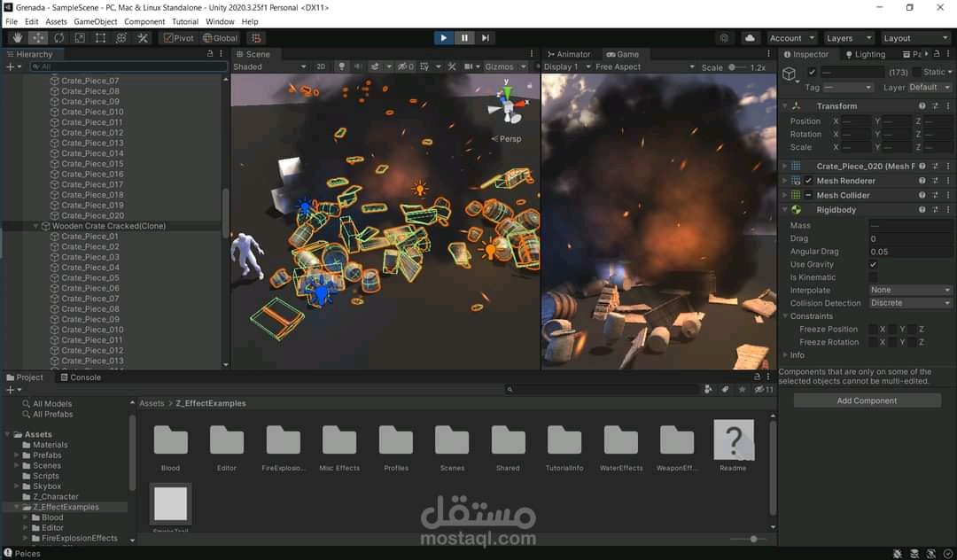The height and width of the screenshot is (560, 957).
Task: Expand the Info section in Rigidbody
Action: coord(785,354)
